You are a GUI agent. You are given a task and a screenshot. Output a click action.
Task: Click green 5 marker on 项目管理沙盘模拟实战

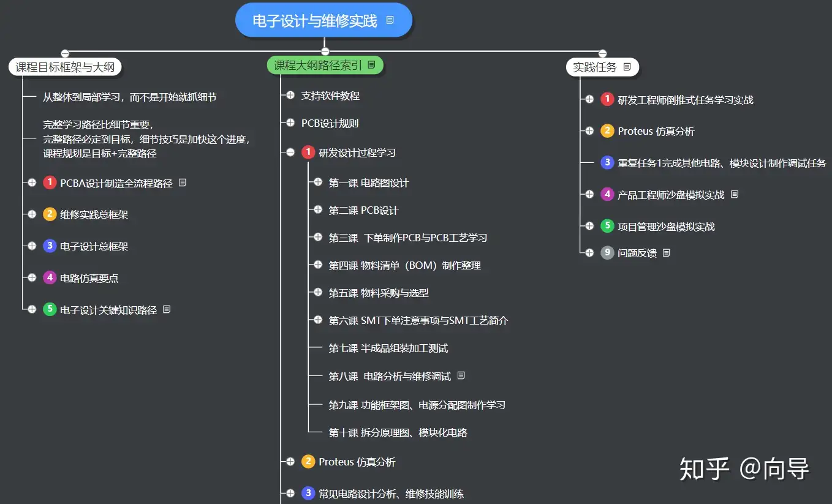click(607, 226)
